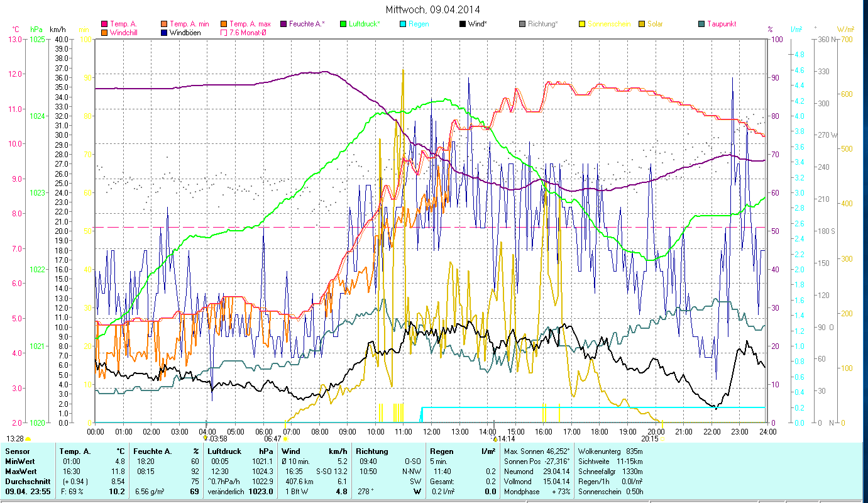Click the Sonnenschein 0:50h table entry
Screen dimensions: 868x503
610,491
